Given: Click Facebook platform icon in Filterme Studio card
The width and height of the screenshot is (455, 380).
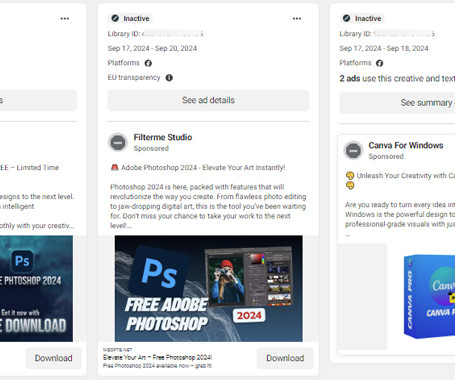Looking at the screenshot, I should click(148, 63).
